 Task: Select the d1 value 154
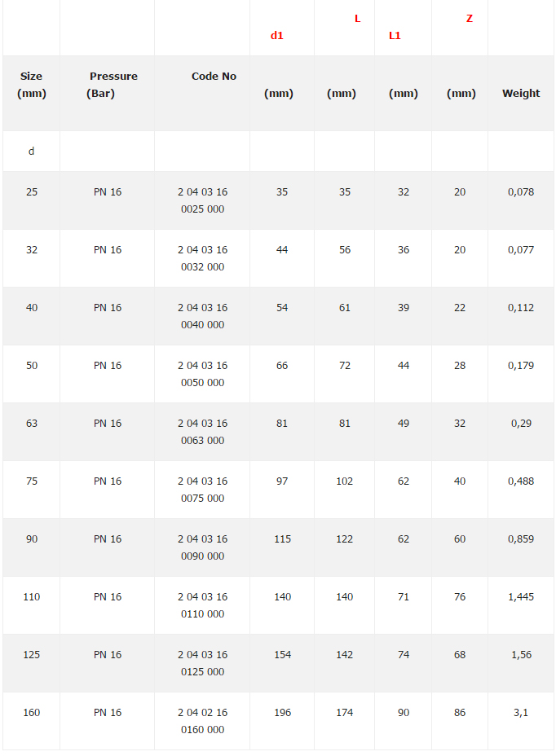click(282, 655)
